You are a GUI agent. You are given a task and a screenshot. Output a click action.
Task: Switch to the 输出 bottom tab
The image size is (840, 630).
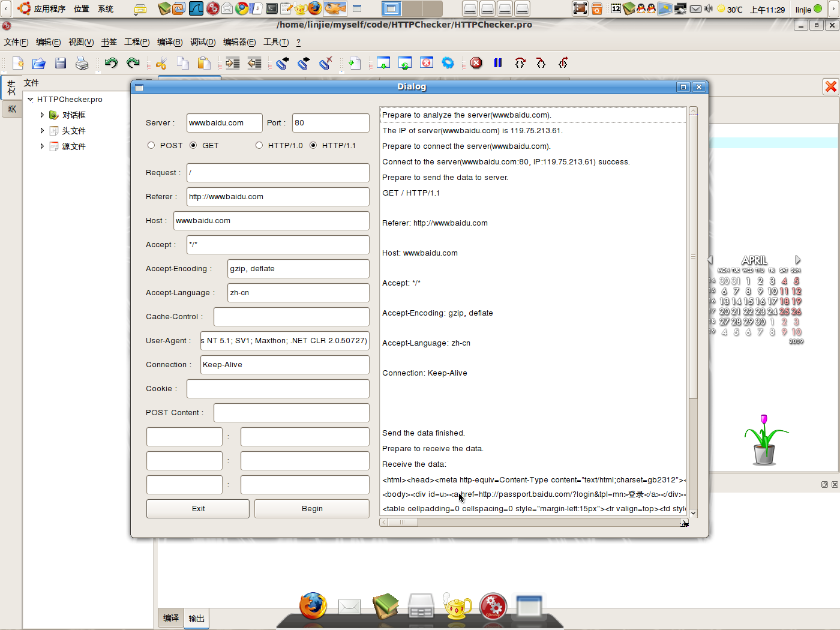196,619
